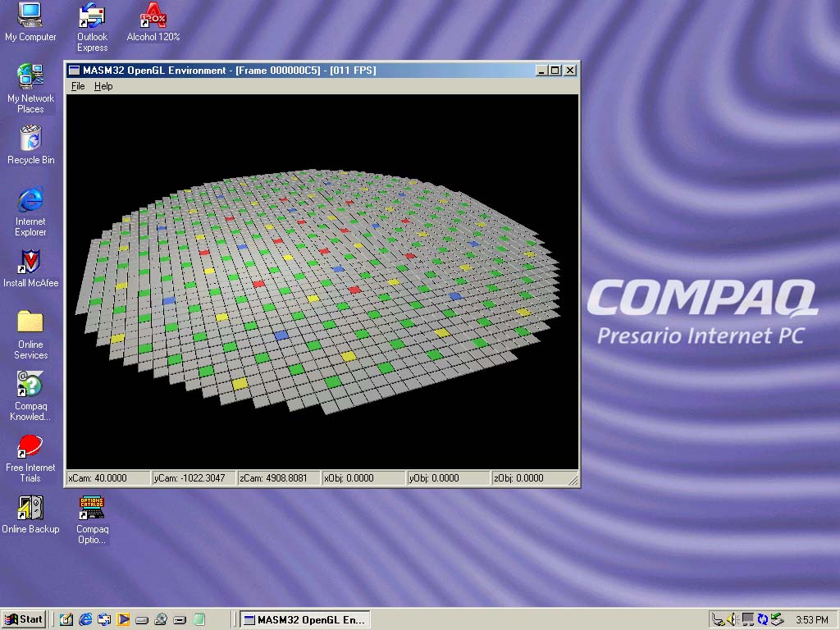Click the hardware unplug tray icon

[719, 620]
